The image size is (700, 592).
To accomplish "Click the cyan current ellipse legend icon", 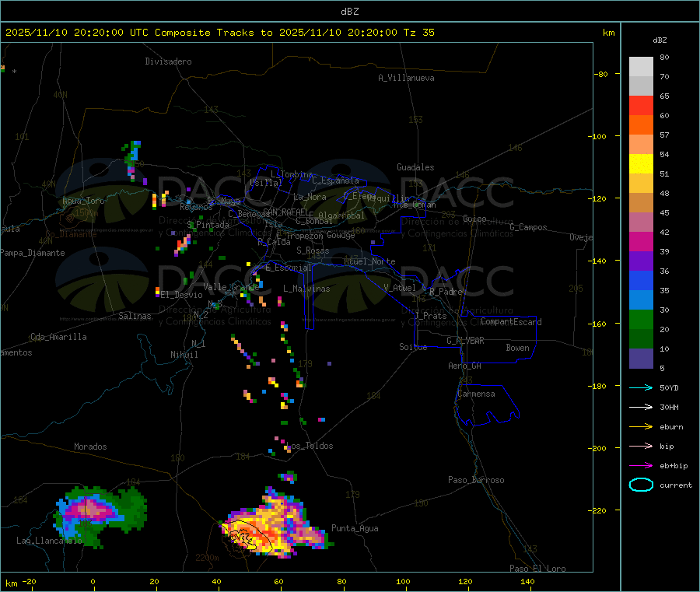I will [x=641, y=485].
